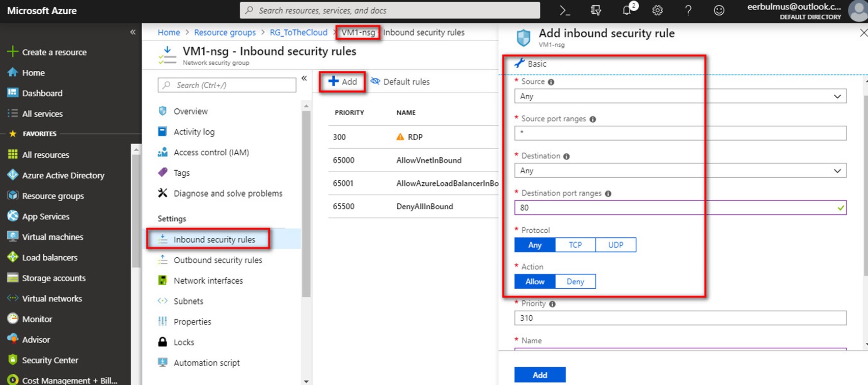Viewport: 868px width, 385px height.
Task: Click the blue Add button to save rule
Action: pyautogui.click(x=540, y=375)
